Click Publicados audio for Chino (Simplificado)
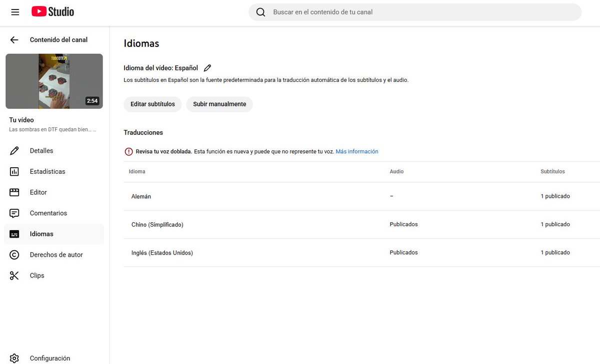The width and height of the screenshot is (600, 364). [403, 225]
